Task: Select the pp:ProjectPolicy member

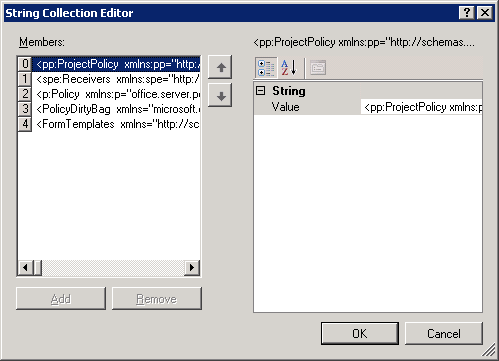Action: click(x=116, y=64)
